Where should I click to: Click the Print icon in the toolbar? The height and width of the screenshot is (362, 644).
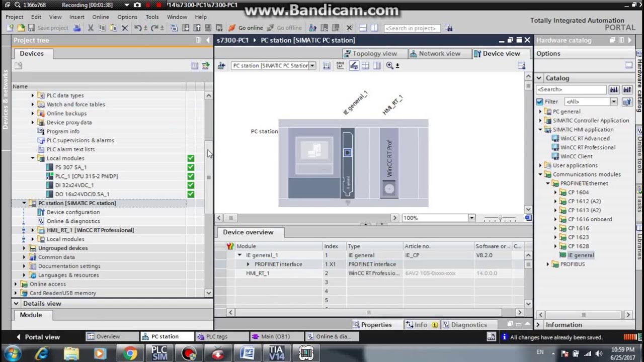point(76,28)
